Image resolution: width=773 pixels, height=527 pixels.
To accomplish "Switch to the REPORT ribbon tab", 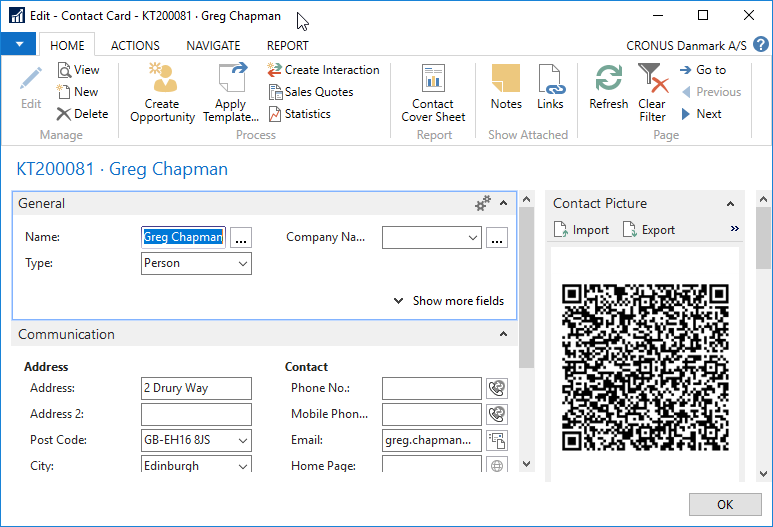I will pos(287,45).
